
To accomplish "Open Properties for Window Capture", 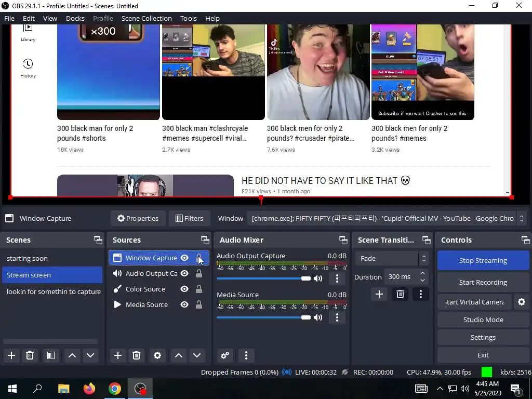I will tap(138, 218).
